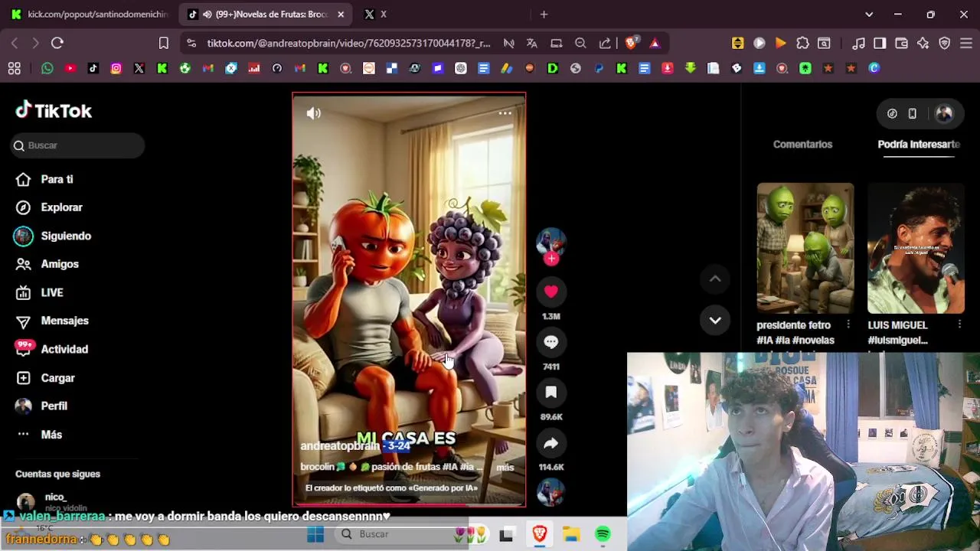Click the TikTok logo
Viewport: 980px width, 551px height.
click(x=54, y=111)
